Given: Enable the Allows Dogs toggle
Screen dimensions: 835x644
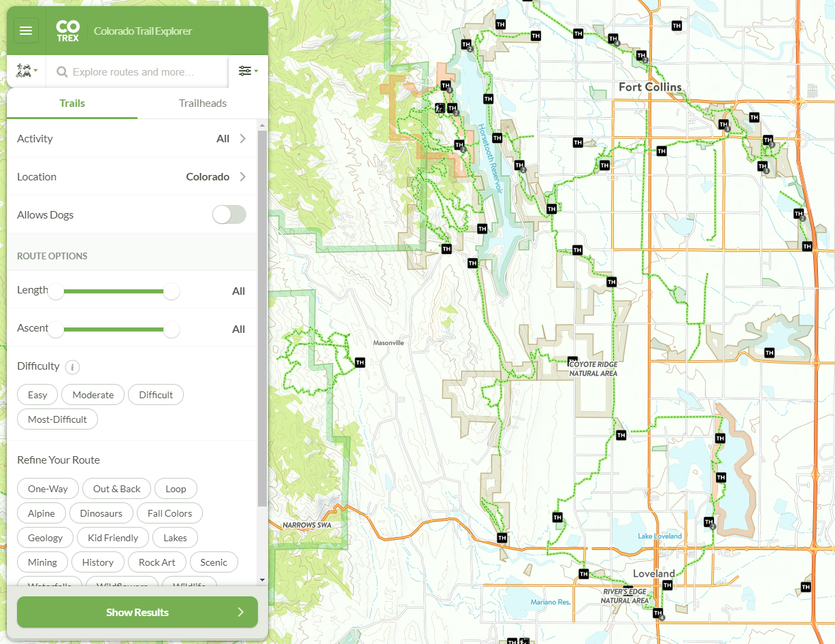Looking at the screenshot, I should tap(229, 214).
